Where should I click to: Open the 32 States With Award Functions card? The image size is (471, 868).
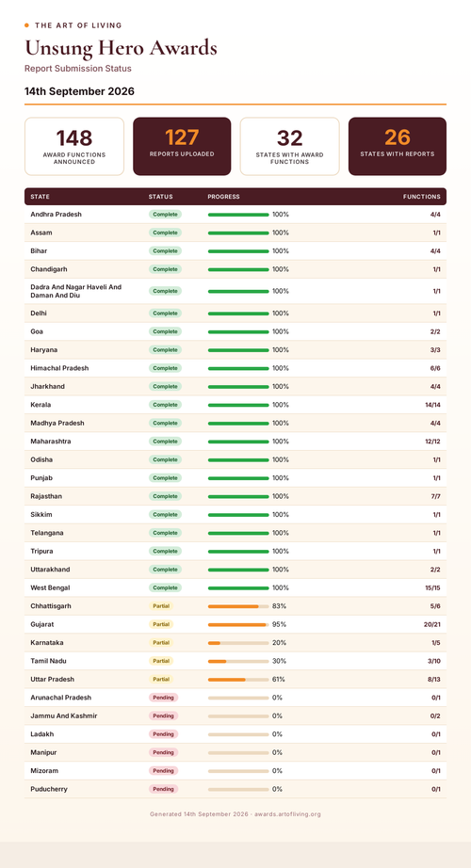click(289, 146)
